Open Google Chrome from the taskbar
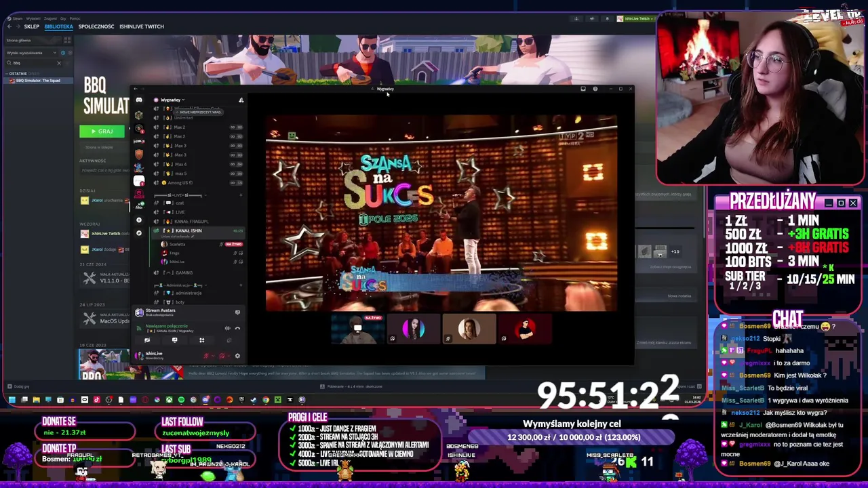868x488 pixels. (266, 400)
